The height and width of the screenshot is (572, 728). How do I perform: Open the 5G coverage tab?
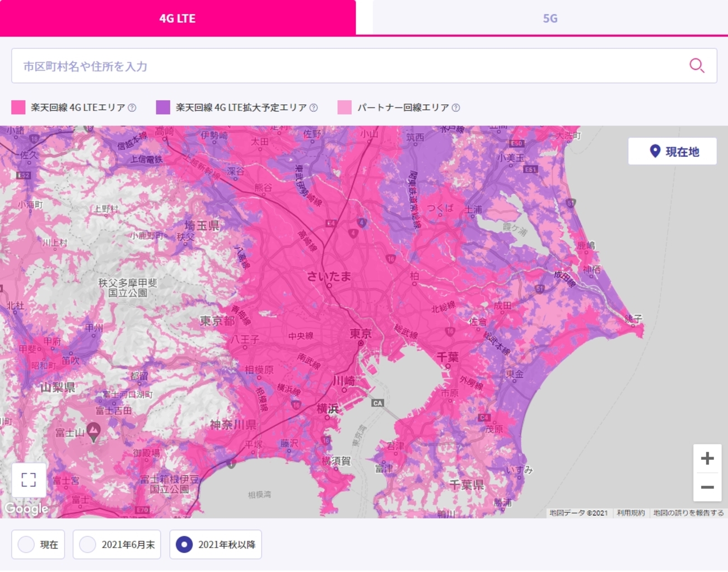coord(550,18)
